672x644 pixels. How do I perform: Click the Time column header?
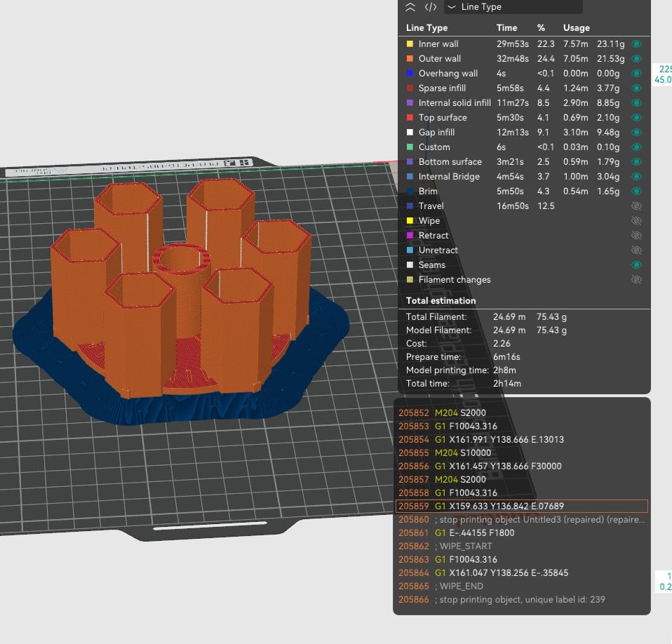click(x=506, y=28)
